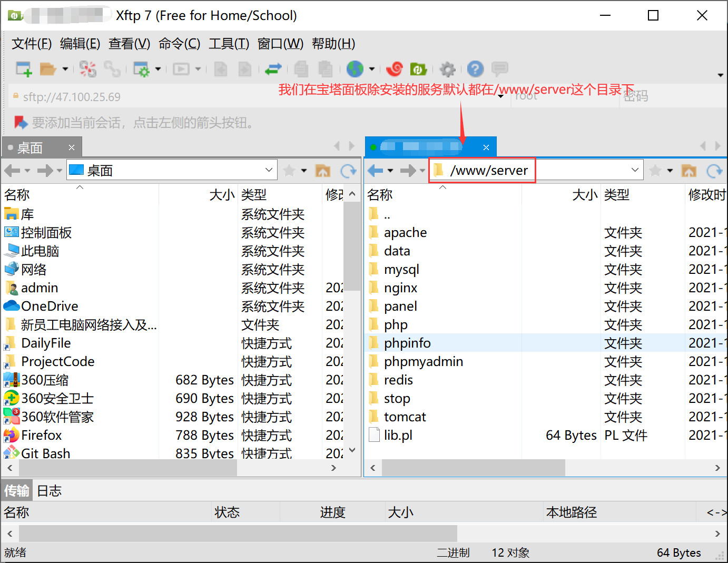This screenshot has height=563, width=728.
Task: Close the 桌面 local tab
Action: click(72, 147)
